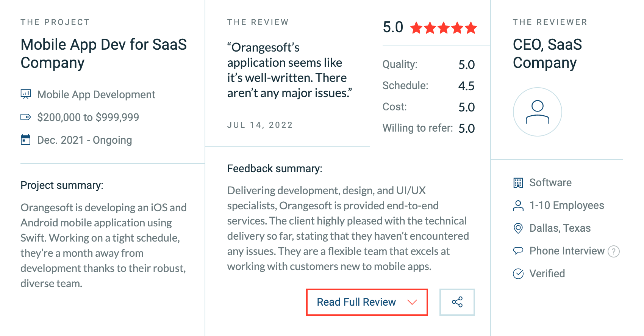Click the Software building icon
644x336 pixels.
click(518, 183)
